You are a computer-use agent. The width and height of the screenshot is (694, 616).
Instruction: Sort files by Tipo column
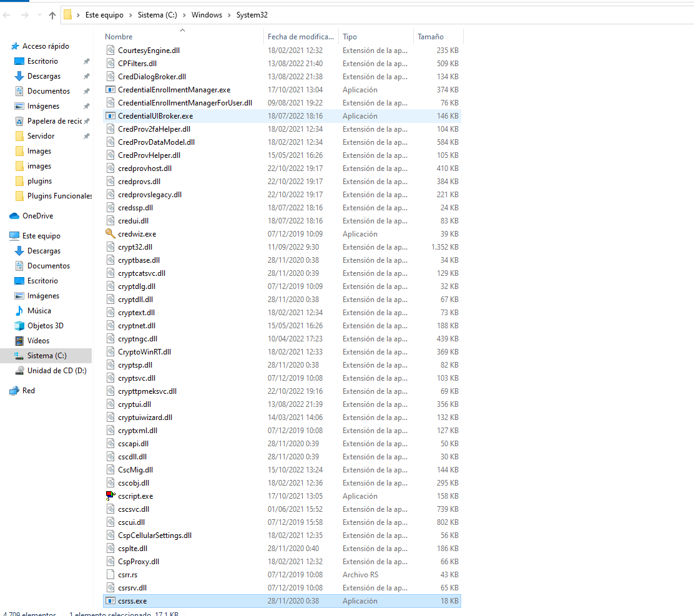[349, 37]
